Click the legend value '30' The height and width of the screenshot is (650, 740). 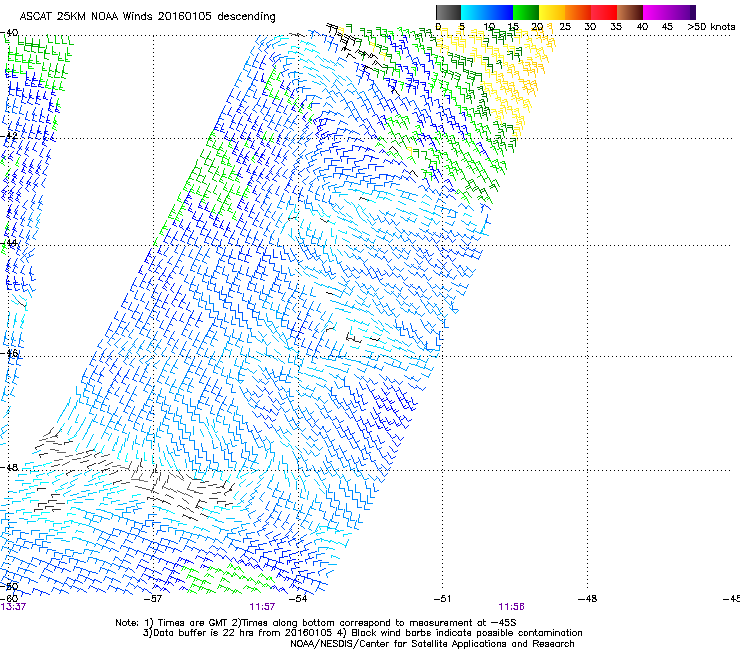590,27
